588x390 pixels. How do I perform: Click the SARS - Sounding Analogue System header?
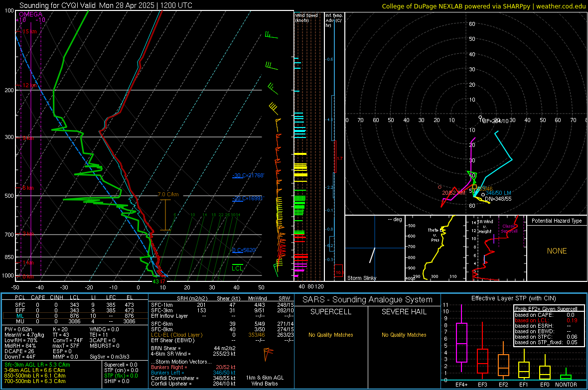coord(368,300)
